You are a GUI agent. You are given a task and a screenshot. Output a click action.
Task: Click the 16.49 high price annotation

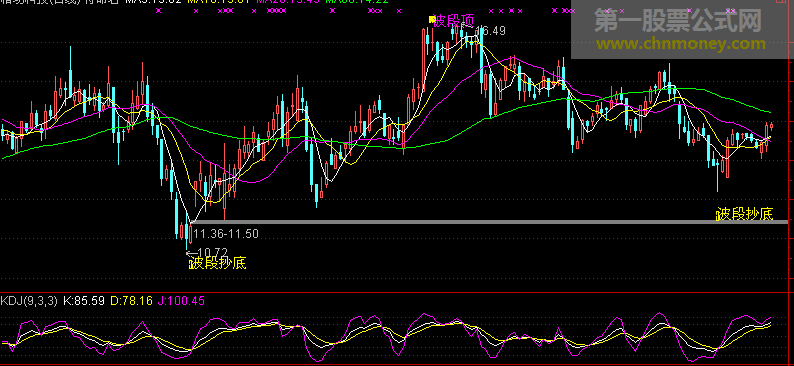(x=493, y=31)
